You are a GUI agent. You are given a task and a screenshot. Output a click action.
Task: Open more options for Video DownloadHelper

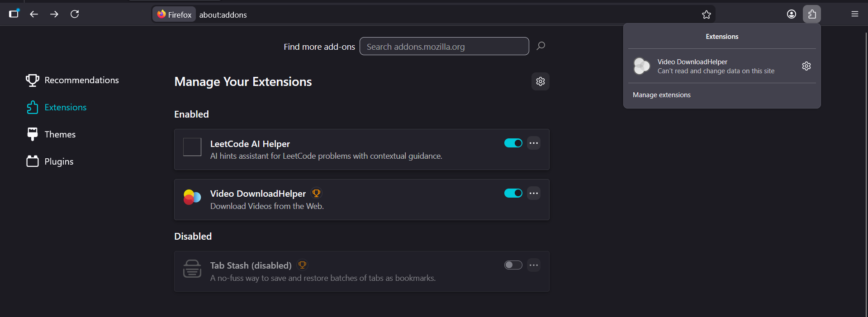(x=534, y=193)
